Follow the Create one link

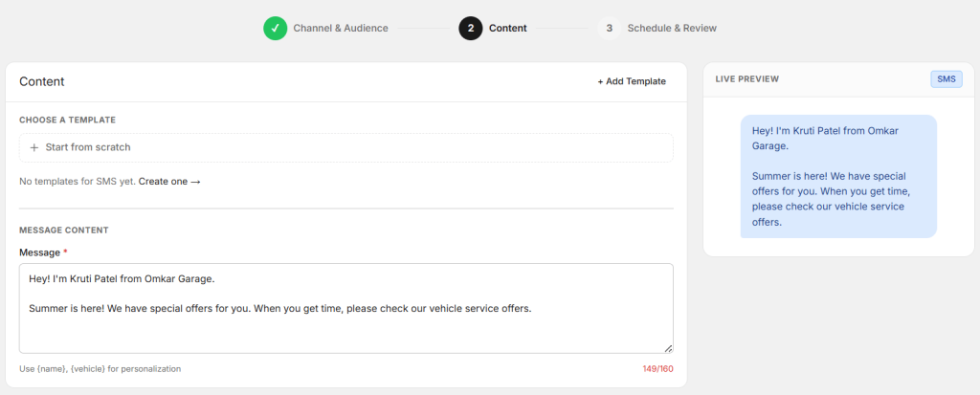169,182
